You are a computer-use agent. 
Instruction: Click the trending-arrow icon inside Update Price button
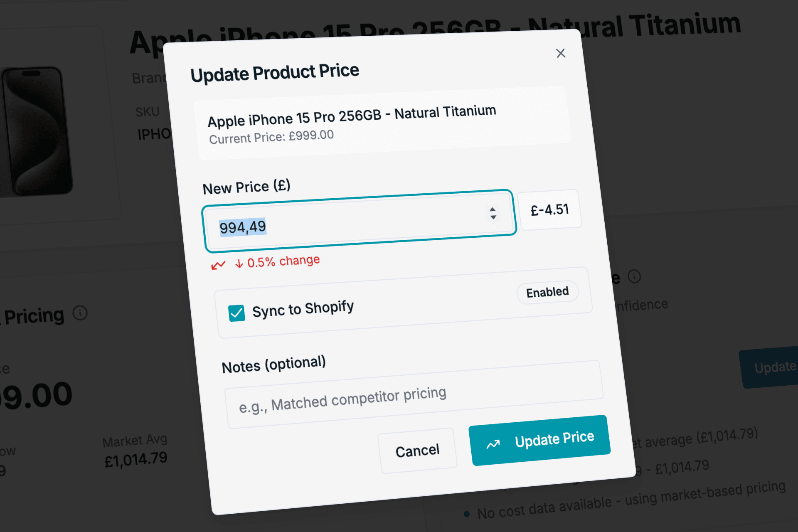click(x=493, y=444)
